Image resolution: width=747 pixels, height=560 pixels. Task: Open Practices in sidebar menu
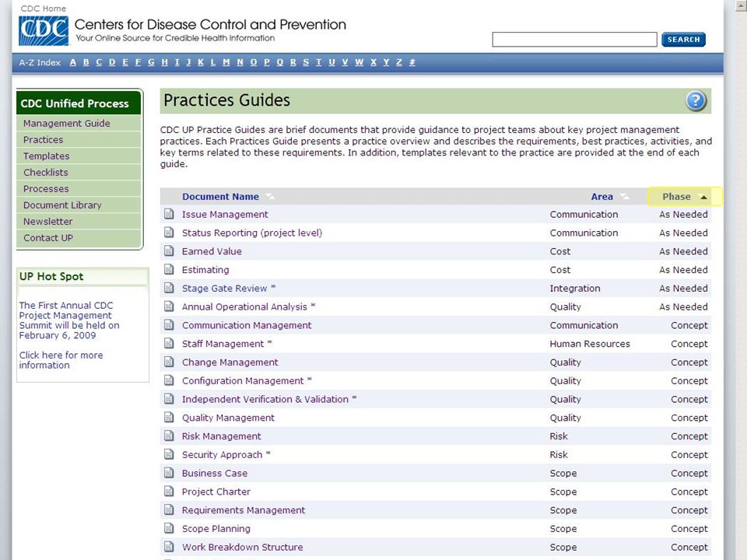[44, 139]
